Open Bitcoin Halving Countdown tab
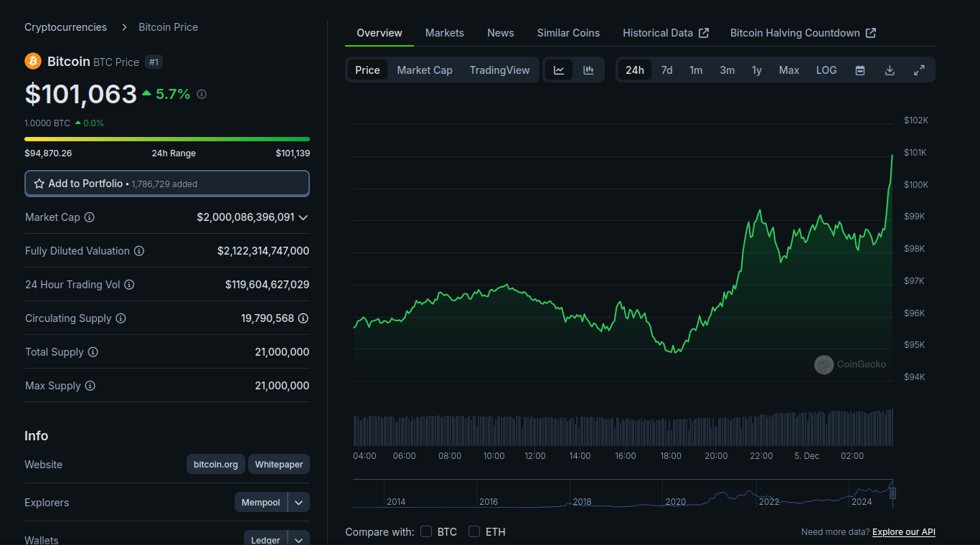This screenshot has height=545, width=980. tap(803, 33)
